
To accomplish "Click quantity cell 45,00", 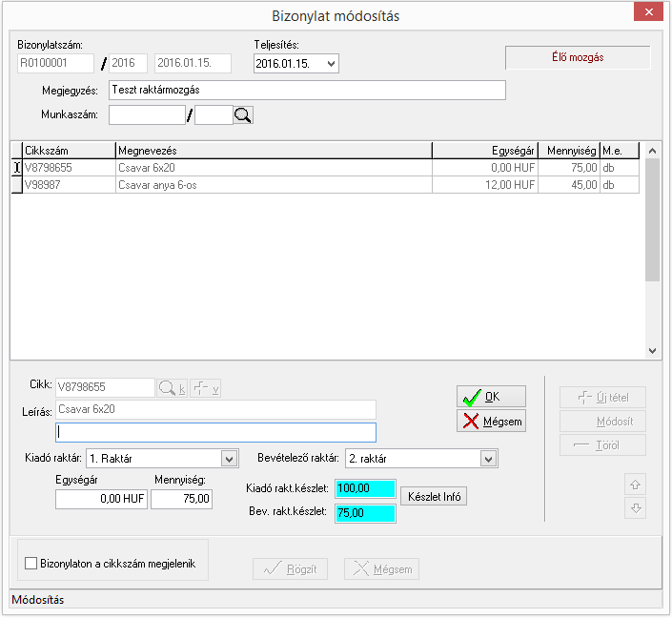I will pos(569,185).
